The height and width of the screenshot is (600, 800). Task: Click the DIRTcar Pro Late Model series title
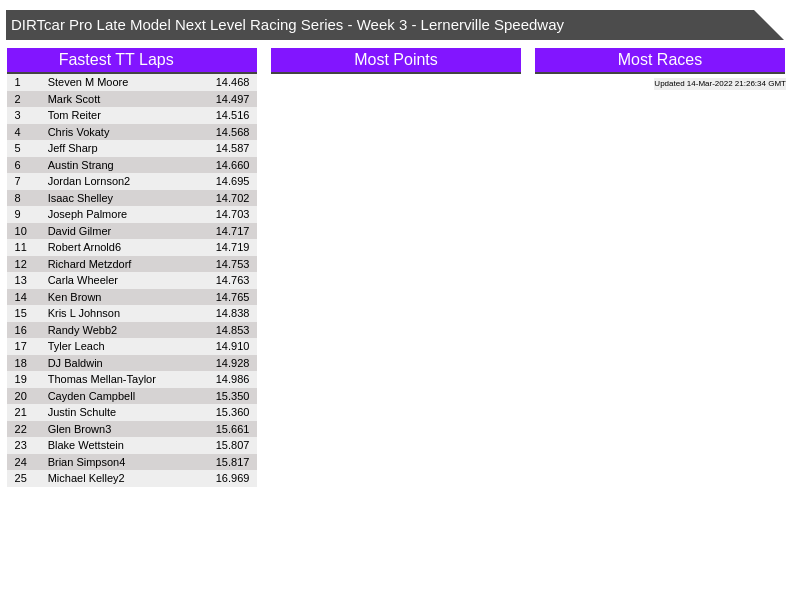(287, 25)
